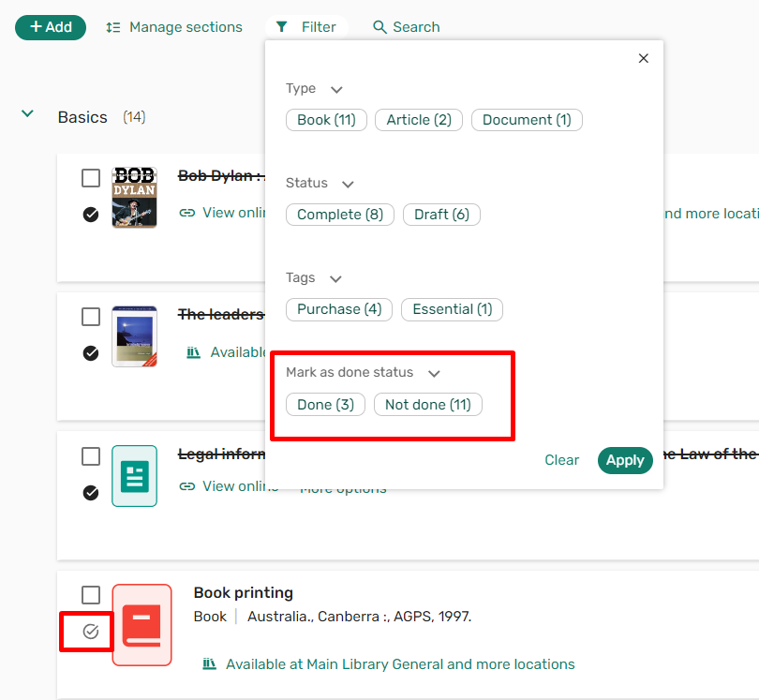
Task: Click the library shelf icon under Book printing
Action: coord(209,663)
